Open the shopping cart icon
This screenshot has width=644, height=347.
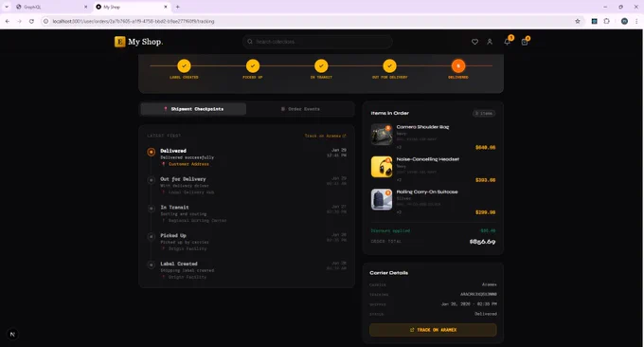coord(525,42)
